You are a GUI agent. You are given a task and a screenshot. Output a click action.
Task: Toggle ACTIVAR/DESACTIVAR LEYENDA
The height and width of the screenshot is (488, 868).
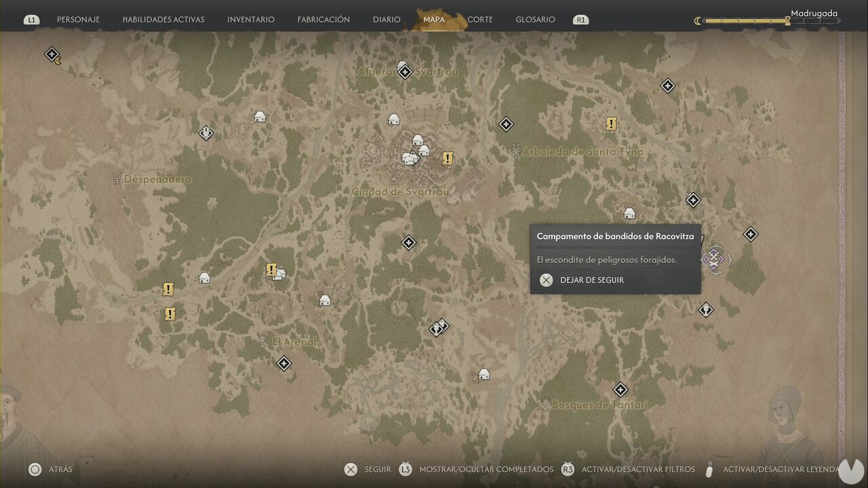point(772,469)
